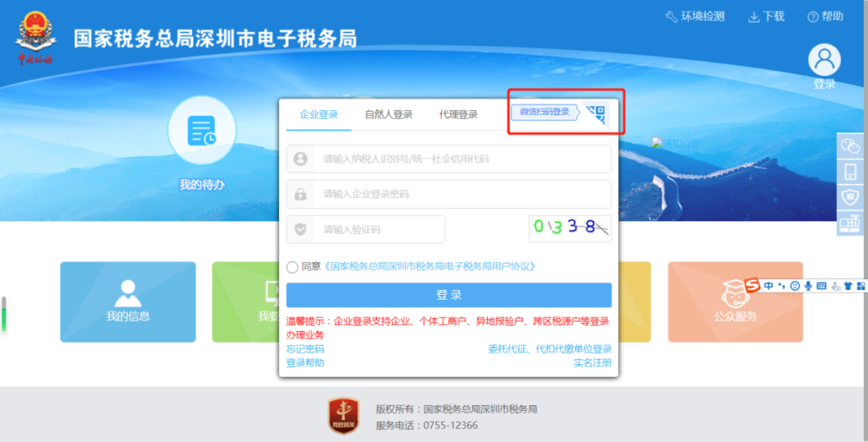Toggle punctuation mode in IME bar

[781, 285]
